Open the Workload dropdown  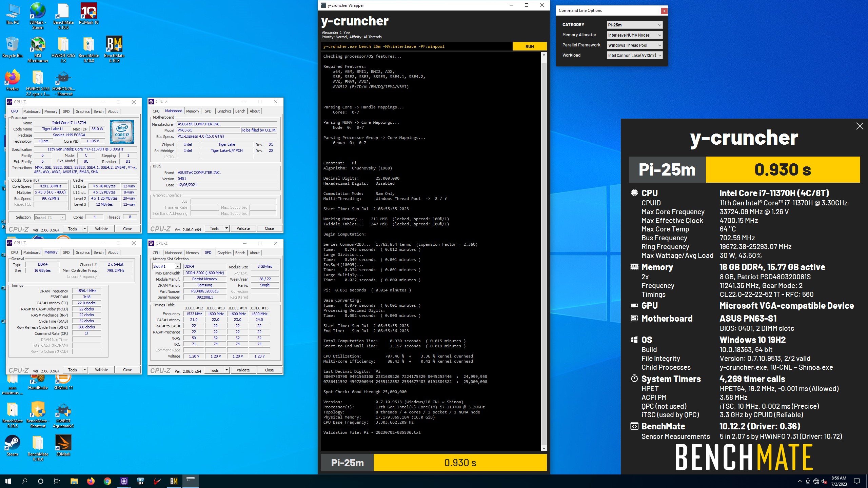click(x=634, y=55)
